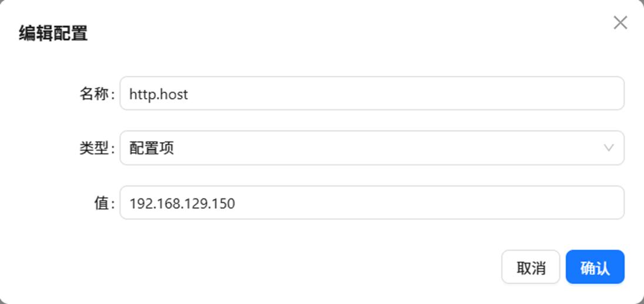Click the empty right part of the 名称 field
This screenshot has height=304, width=644.
(411, 93)
